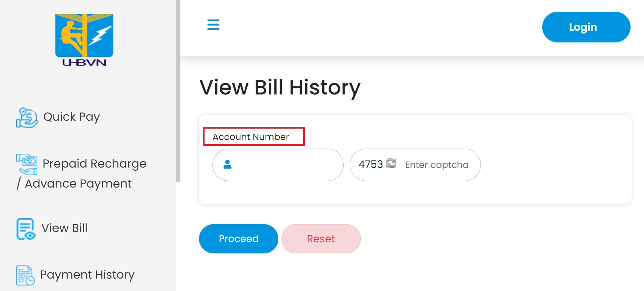Click the Reset button
Screen dimensions: 644x291
321,239
